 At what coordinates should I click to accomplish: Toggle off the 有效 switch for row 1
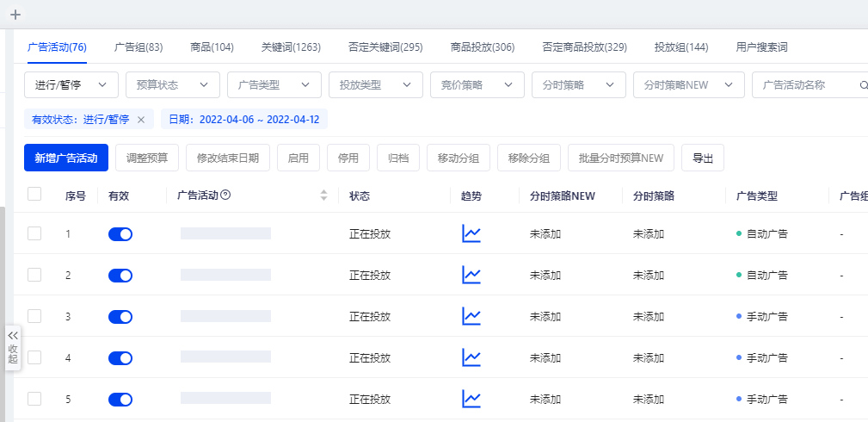point(120,234)
